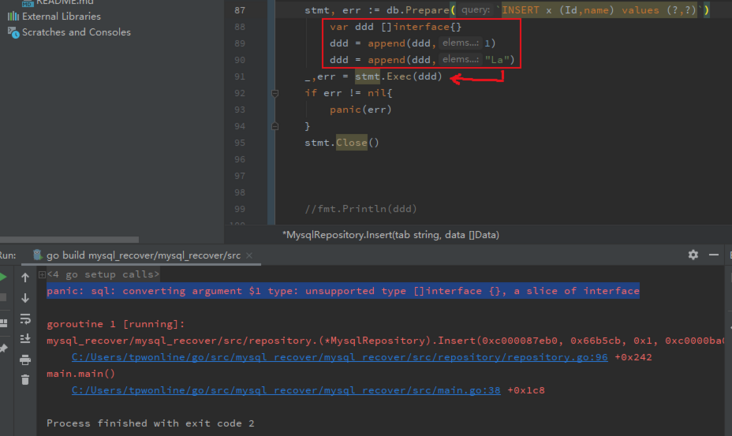732x436 pixels.
Task: Click line number 91 in gutter
Action: point(239,77)
